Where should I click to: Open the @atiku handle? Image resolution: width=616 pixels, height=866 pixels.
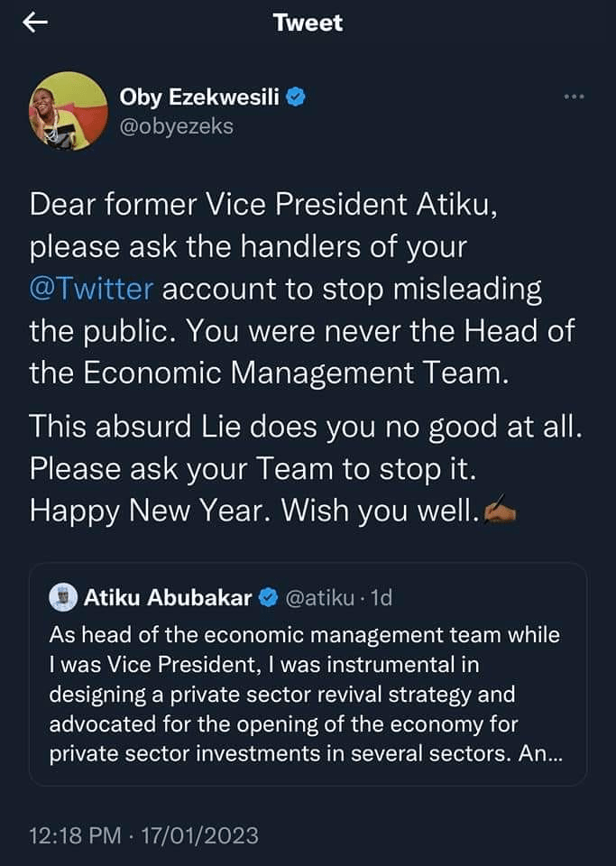point(317,596)
